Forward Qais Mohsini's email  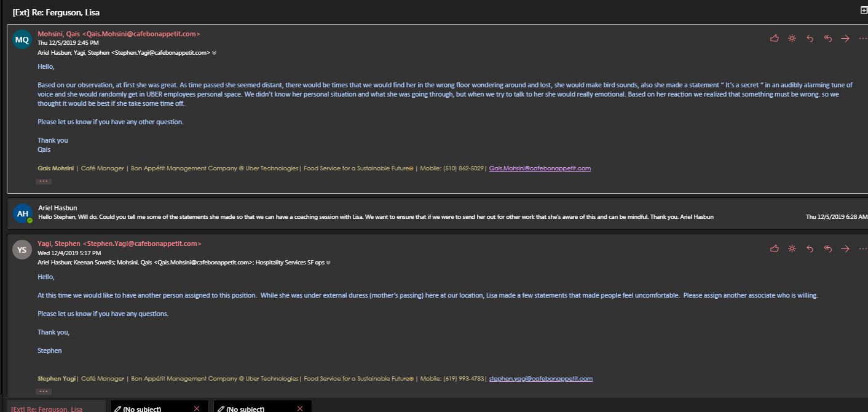click(x=845, y=38)
